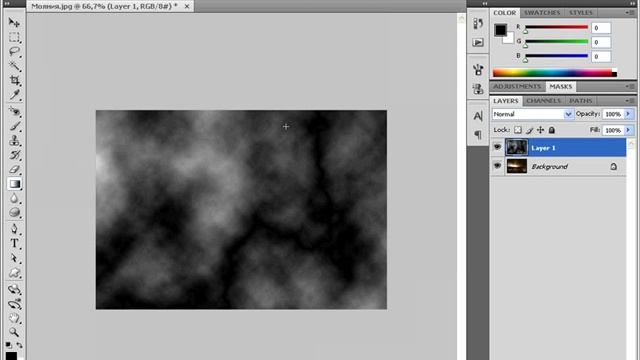Select the Rectangular Marquee tool
The height and width of the screenshot is (360, 640).
point(14,37)
